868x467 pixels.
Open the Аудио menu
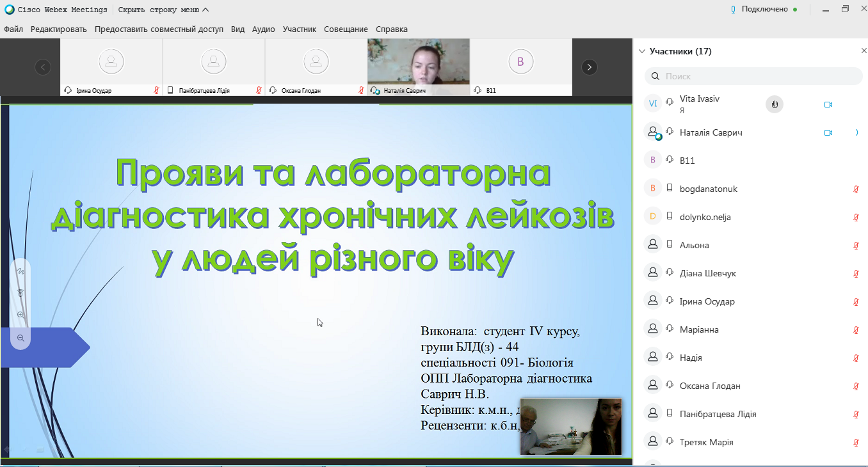[264, 29]
